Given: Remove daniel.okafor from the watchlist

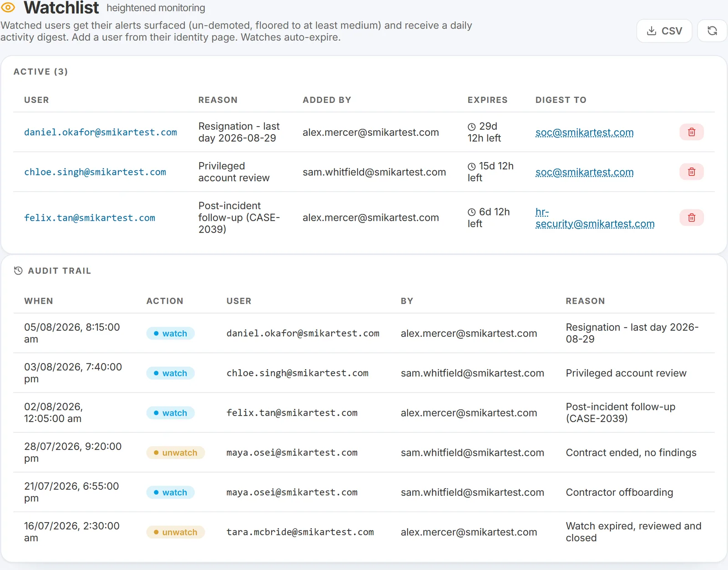Looking at the screenshot, I should click(x=691, y=132).
